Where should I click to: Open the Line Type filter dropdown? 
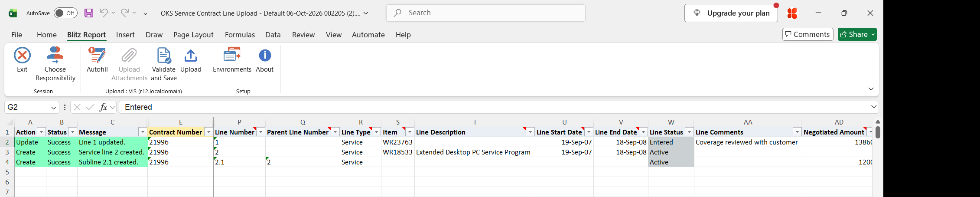(x=376, y=132)
